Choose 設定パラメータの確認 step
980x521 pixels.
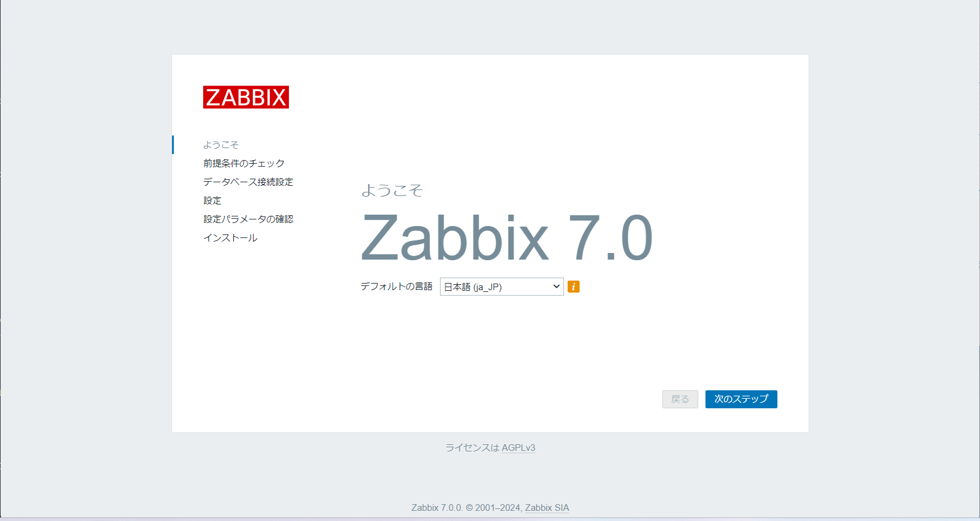(x=248, y=219)
